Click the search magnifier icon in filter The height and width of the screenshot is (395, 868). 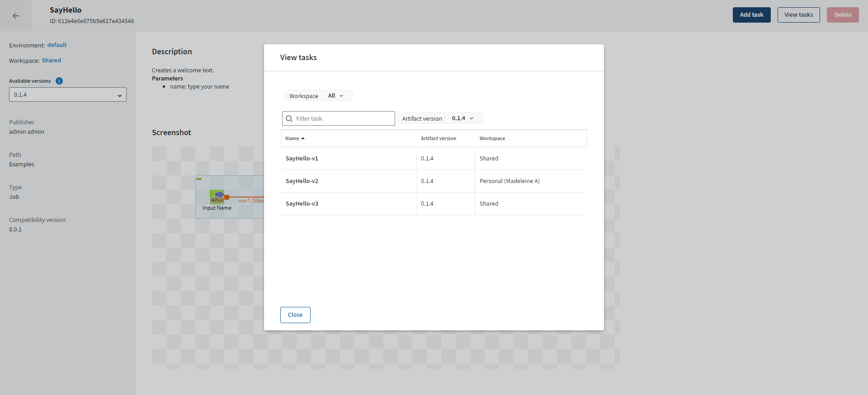(x=289, y=119)
